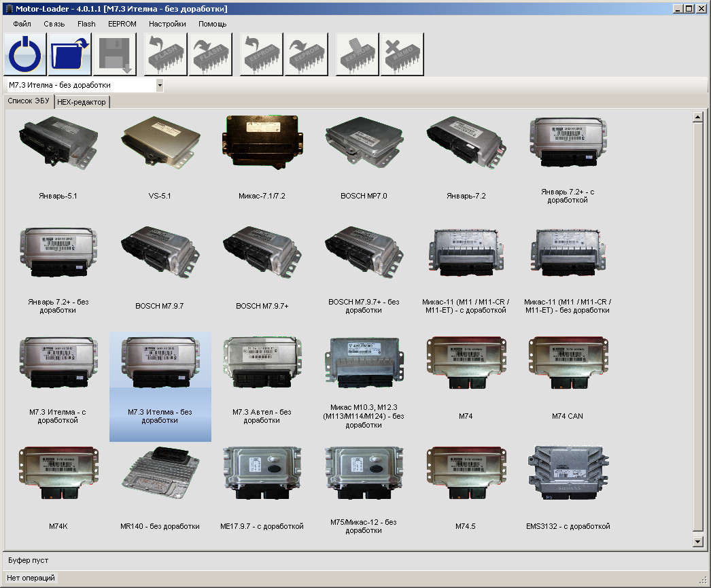
Task: Open the Flash menu
Action: coord(86,24)
